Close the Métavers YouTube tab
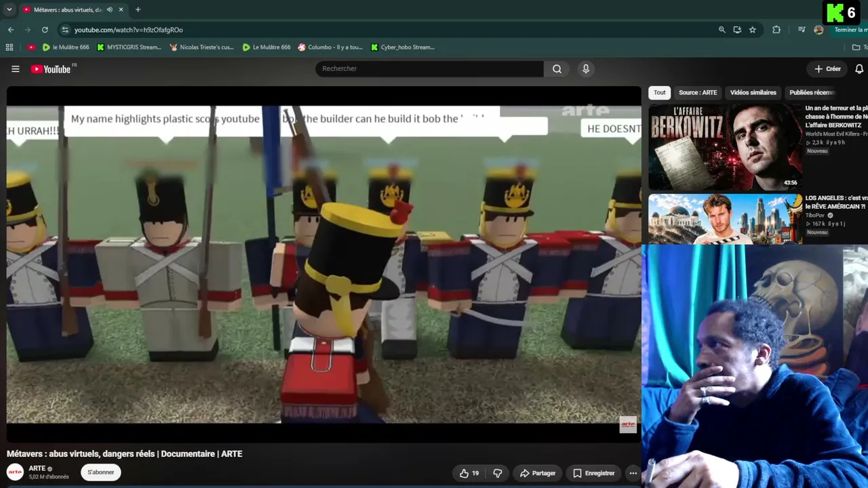The height and width of the screenshot is (488, 868). pyautogui.click(x=121, y=9)
